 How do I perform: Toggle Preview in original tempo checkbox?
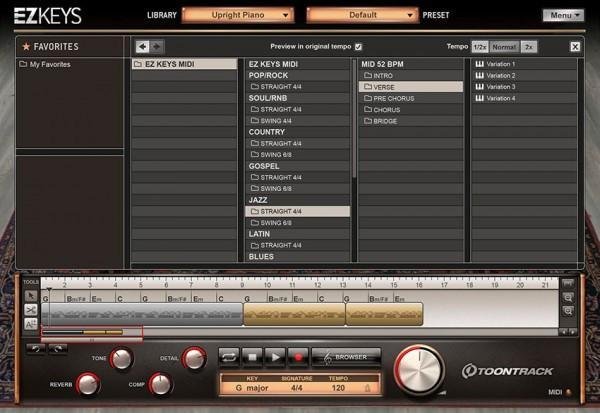(359, 47)
